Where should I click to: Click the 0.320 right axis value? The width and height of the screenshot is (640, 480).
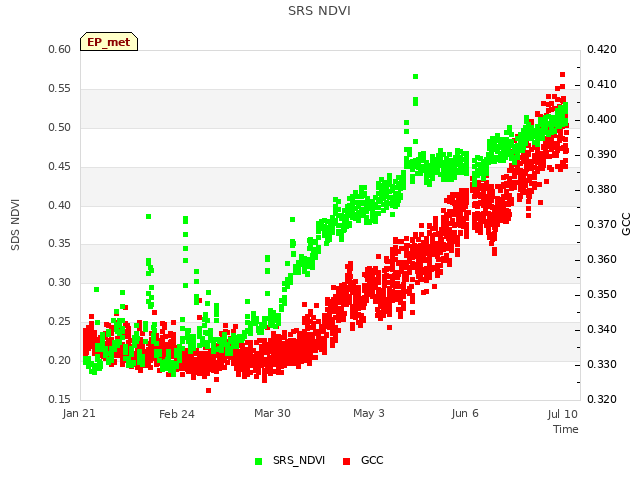[x=602, y=399]
